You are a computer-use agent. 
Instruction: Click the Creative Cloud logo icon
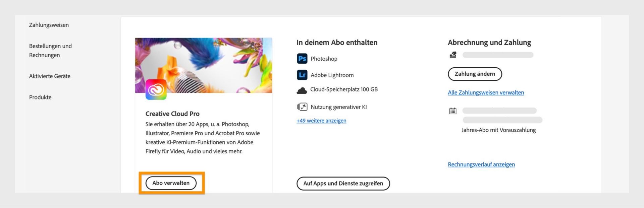156,89
